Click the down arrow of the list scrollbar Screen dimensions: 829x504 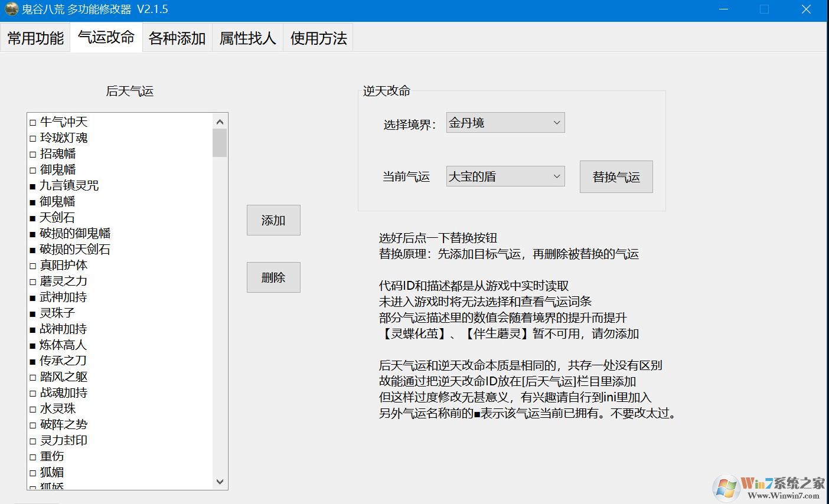pos(220,482)
